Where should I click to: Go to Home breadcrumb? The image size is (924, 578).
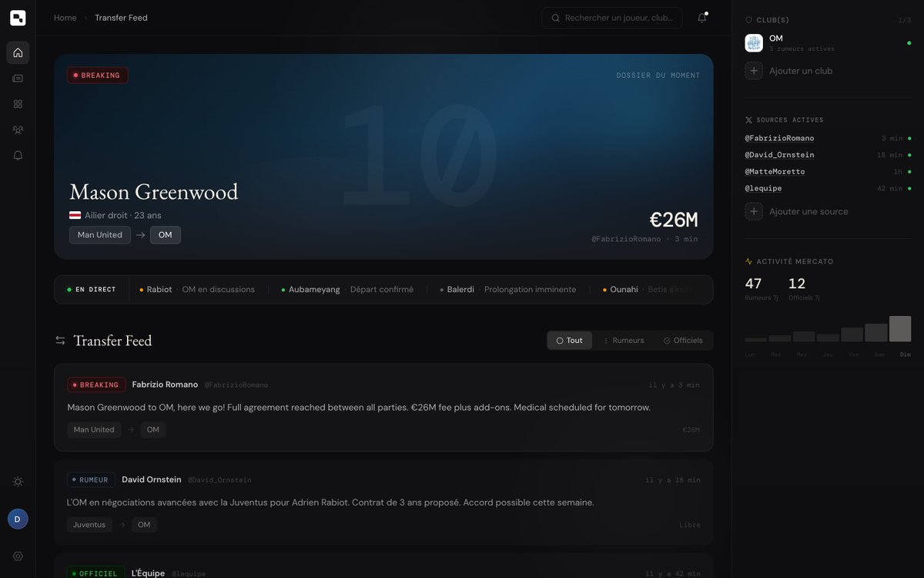[65, 18]
